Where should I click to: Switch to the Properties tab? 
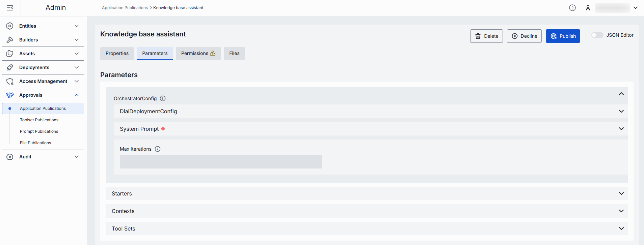[x=117, y=53]
